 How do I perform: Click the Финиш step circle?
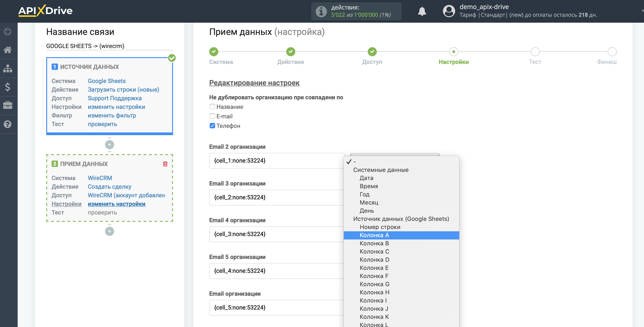point(612,51)
